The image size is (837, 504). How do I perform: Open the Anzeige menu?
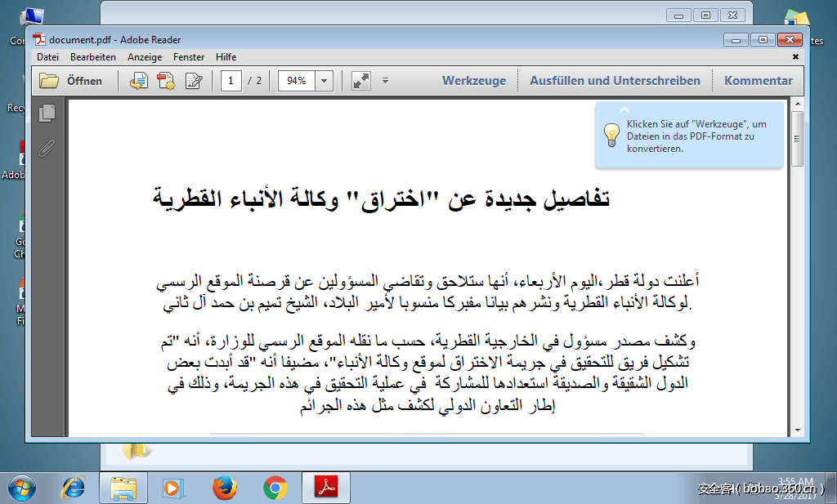[145, 56]
